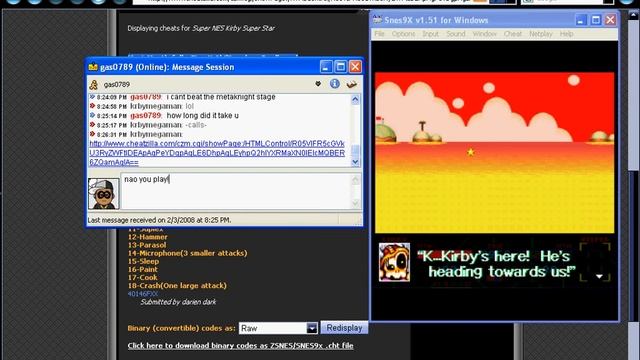Open the File menu in Snes9X
This screenshot has width=640, height=360.
(x=379, y=34)
